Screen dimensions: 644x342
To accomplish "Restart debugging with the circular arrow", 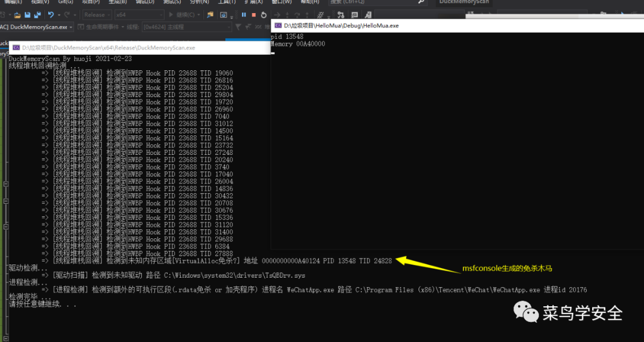I will coord(264,15).
